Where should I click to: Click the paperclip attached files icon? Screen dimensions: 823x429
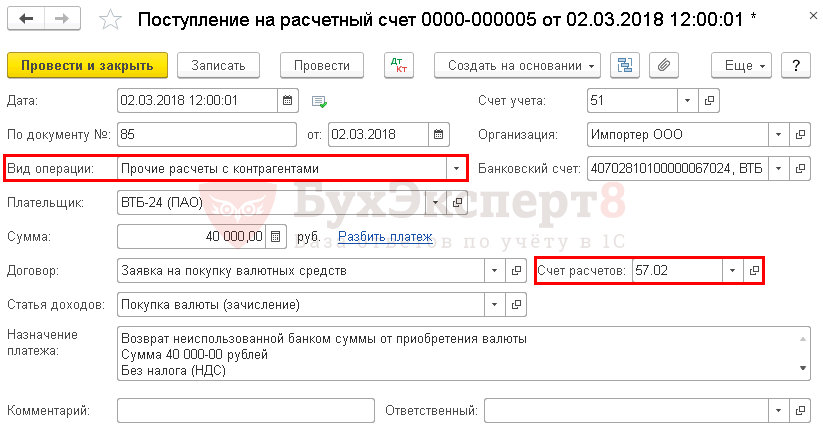(x=661, y=66)
